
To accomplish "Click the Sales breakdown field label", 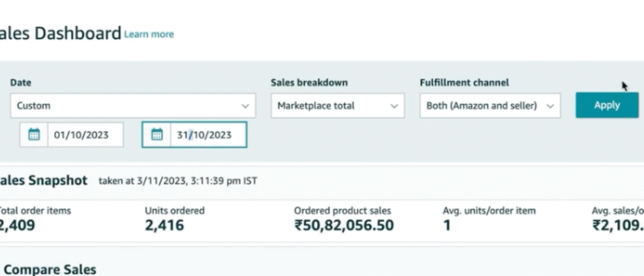I will pyautogui.click(x=309, y=82).
